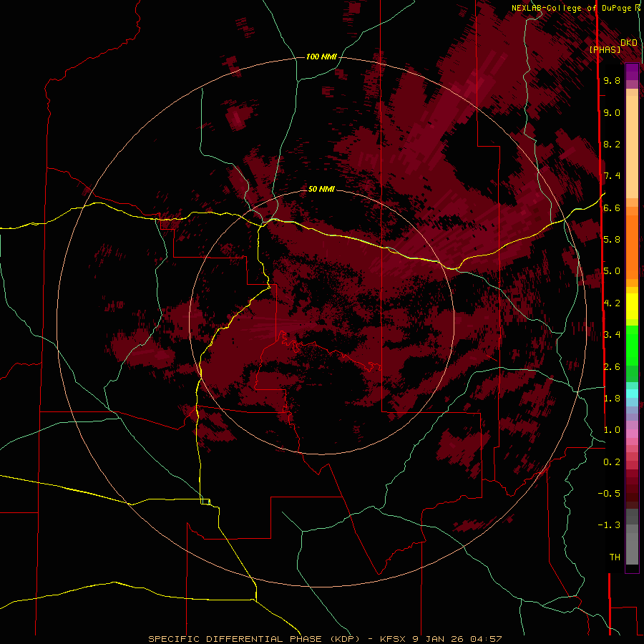Click the -0.5 scale value
The image size is (644, 644).
pos(609,494)
